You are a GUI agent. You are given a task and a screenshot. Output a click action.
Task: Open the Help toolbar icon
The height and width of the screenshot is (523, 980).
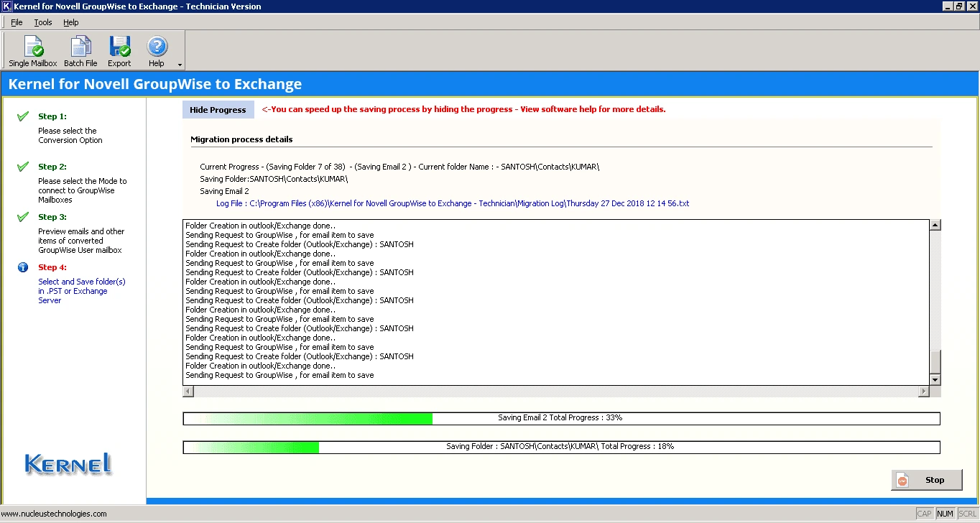[157, 51]
